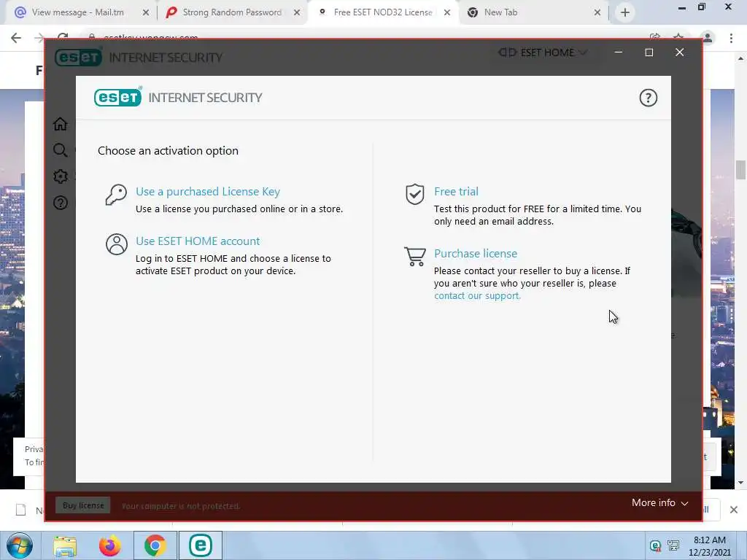Click the ESET taskbar icon

pos(200,545)
